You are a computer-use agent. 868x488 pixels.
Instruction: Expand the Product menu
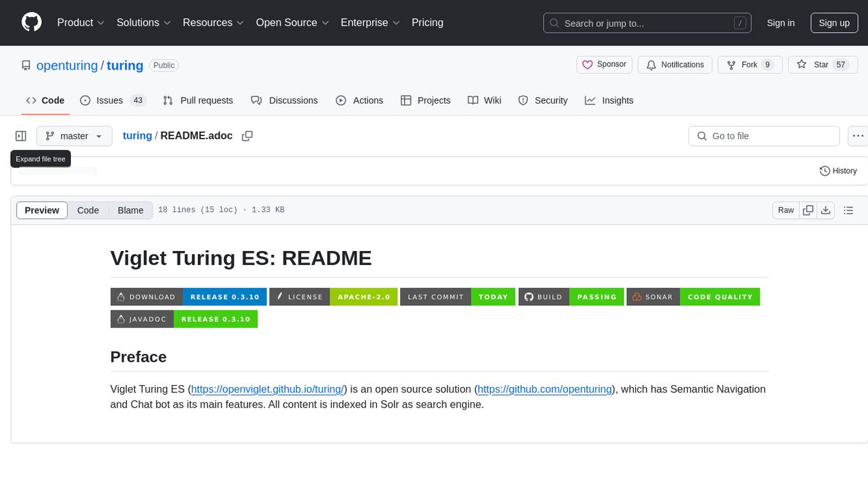point(81,22)
